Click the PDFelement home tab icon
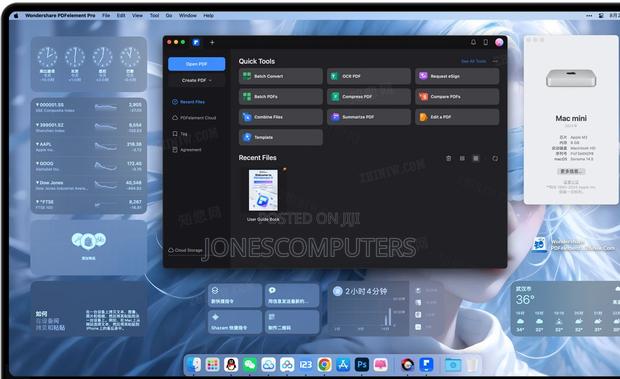This screenshot has width=620, height=379. (x=196, y=42)
